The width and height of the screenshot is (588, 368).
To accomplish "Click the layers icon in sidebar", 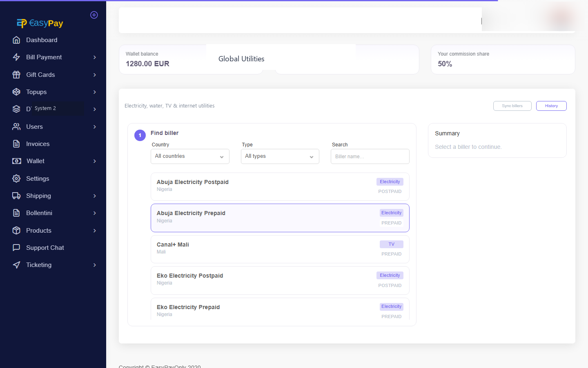I will [16, 109].
